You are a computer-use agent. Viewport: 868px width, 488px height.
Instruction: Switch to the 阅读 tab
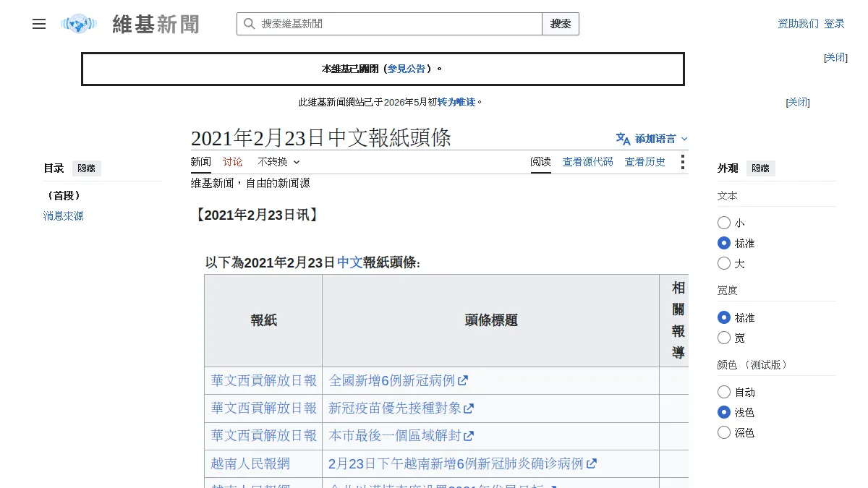tap(540, 162)
